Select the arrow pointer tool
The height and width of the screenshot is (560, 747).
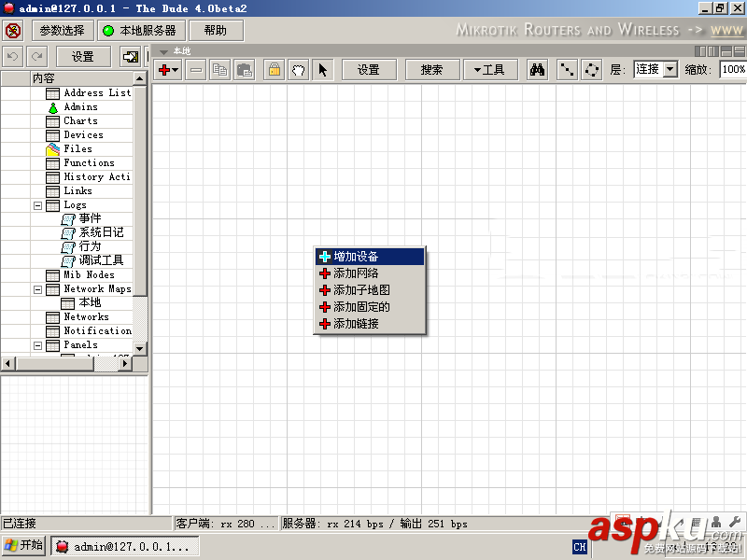pos(322,70)
